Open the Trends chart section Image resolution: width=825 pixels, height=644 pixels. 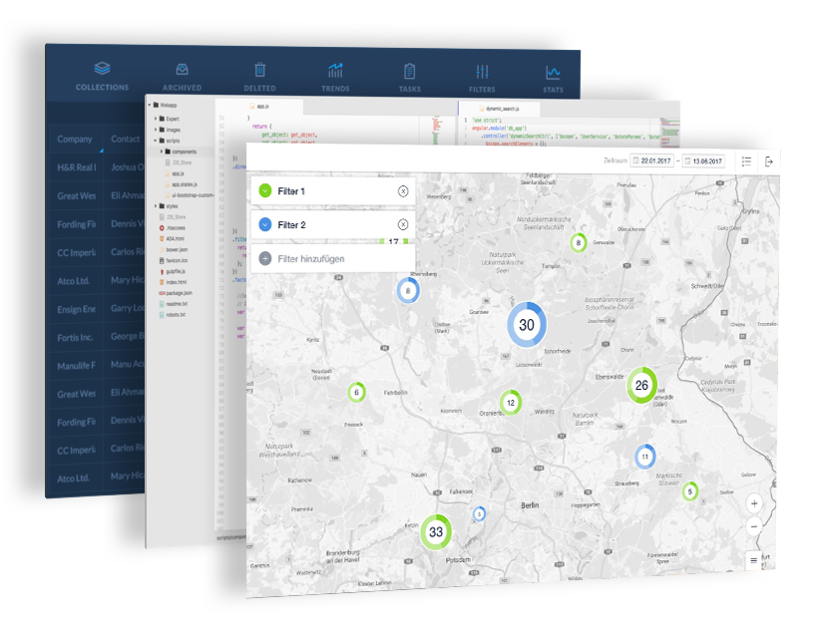tap(335, 76)
